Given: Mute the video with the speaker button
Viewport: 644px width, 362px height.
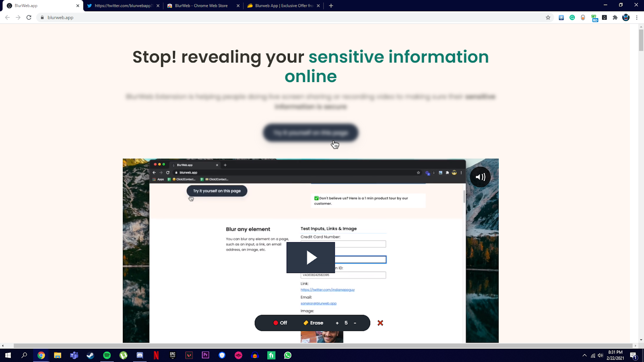Looking at the screenshot, I should (x=480, y=177).
